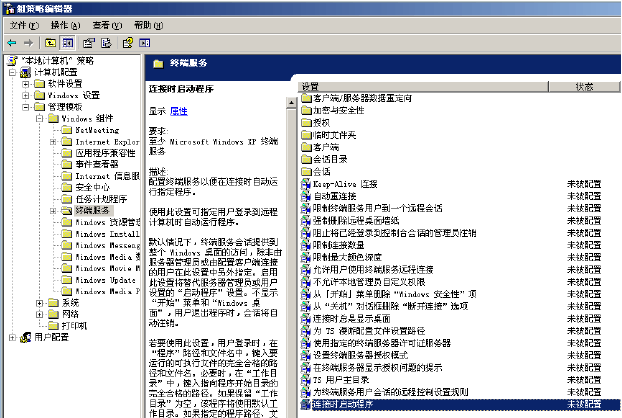
Task: Select 打印机 in the tree
Action: 74,326
